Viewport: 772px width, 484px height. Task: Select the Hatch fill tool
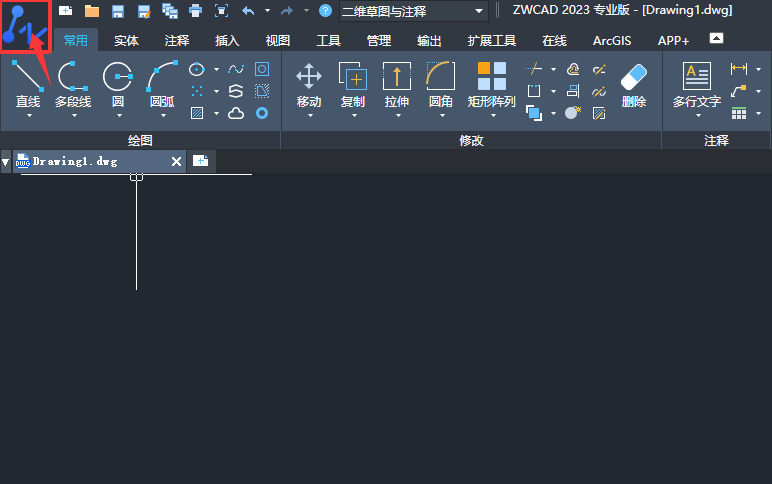[x=196, y=114]
